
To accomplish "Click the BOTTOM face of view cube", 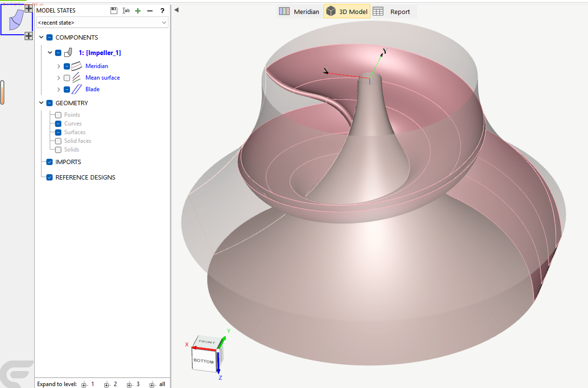I will (x=203, y=361).
